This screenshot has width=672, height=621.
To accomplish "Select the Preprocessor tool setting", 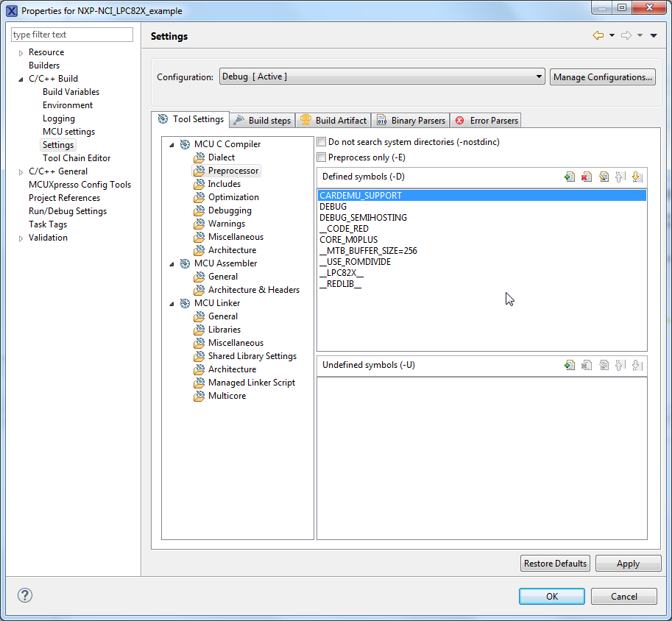I will pos(233,171).
